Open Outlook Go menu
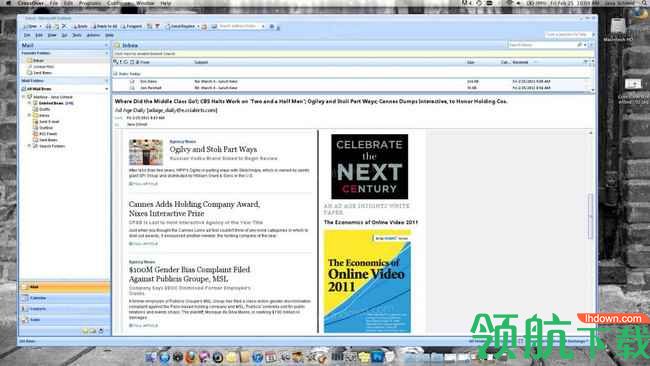This screenshot has width=650, height=366. pos(64,35)
